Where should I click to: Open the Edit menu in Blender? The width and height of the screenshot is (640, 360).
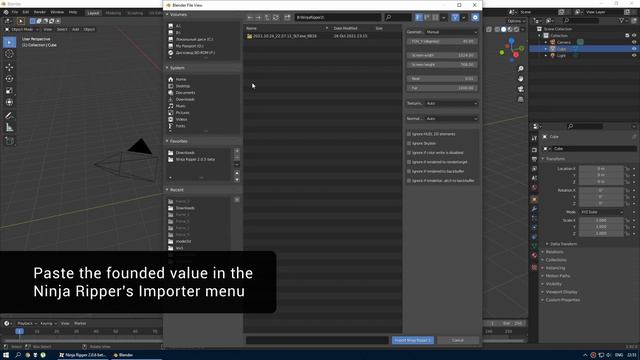26,12
